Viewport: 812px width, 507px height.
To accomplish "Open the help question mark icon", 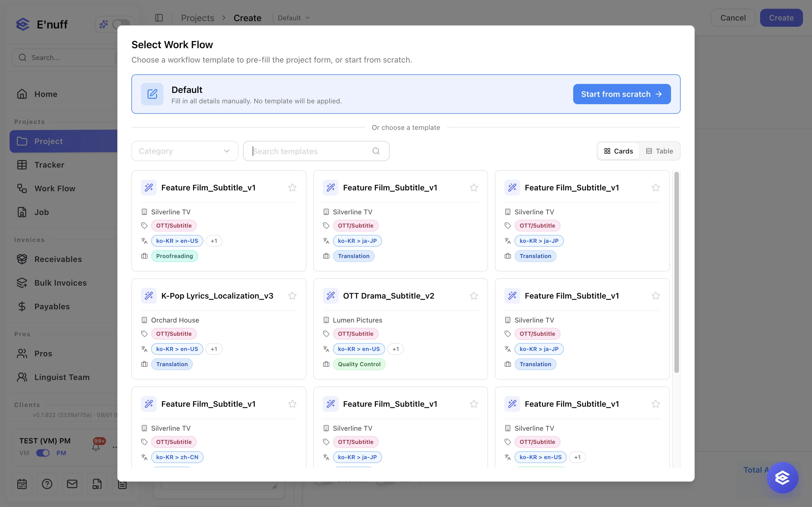I will (47, 484).
